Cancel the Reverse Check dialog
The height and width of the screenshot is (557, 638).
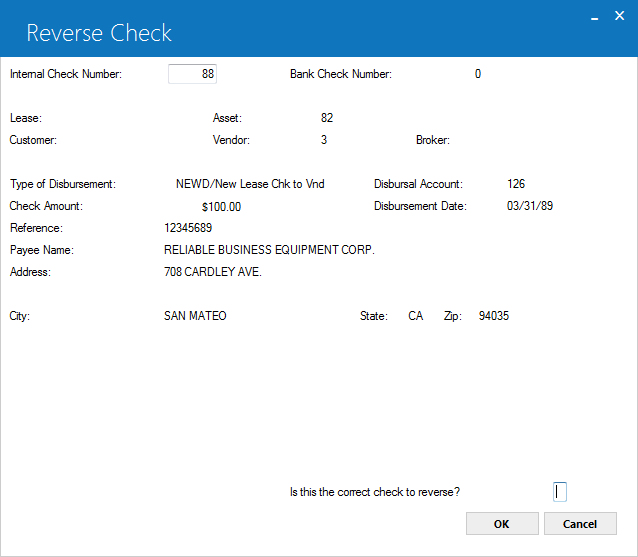[x=580, y=524]
